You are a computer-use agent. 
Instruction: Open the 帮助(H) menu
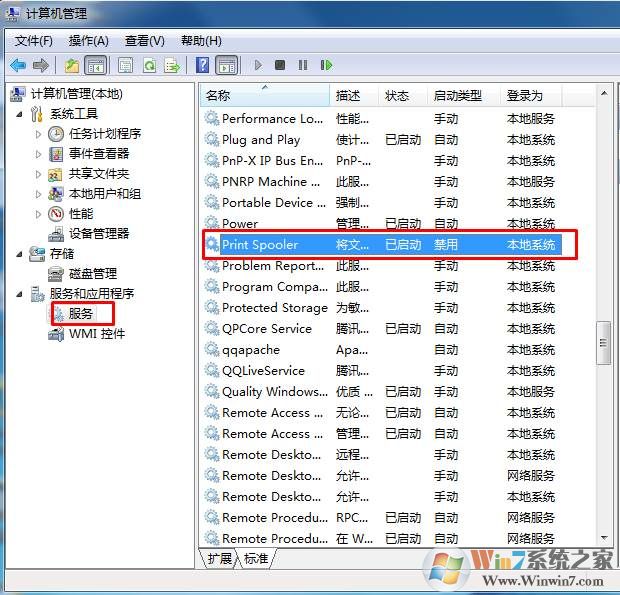201,41
